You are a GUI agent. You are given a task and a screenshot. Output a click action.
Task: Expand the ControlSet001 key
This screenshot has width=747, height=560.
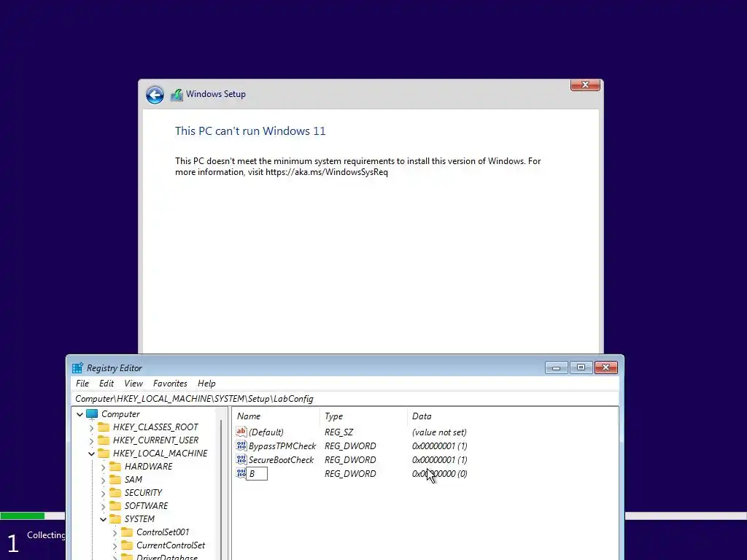115,532
